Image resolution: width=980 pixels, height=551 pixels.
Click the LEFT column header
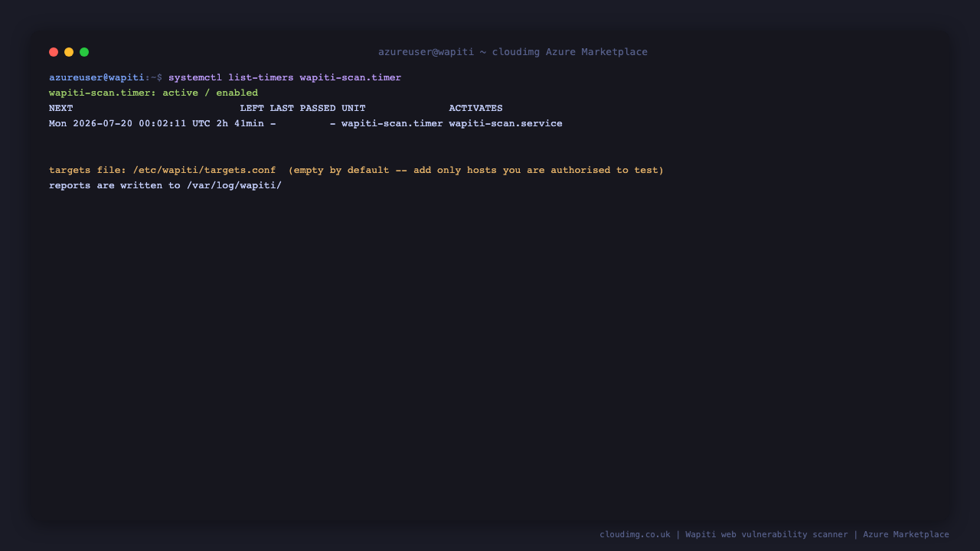[252, 109]
